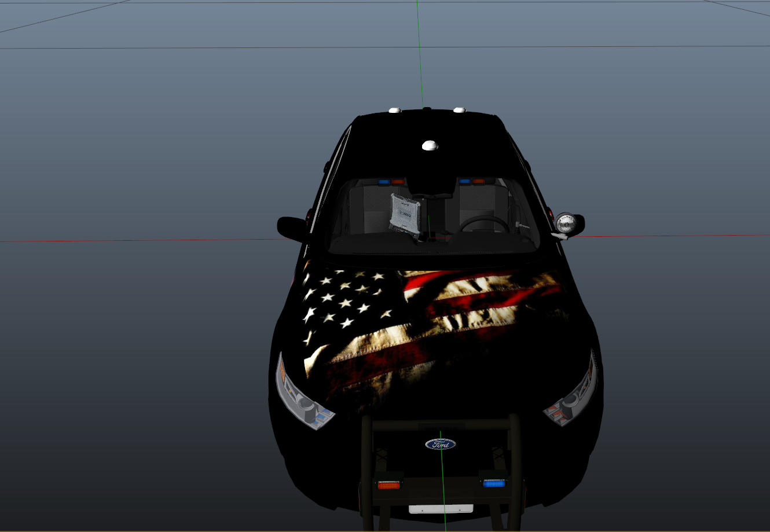Select the driver-side mirror on the left

point(291,227)
